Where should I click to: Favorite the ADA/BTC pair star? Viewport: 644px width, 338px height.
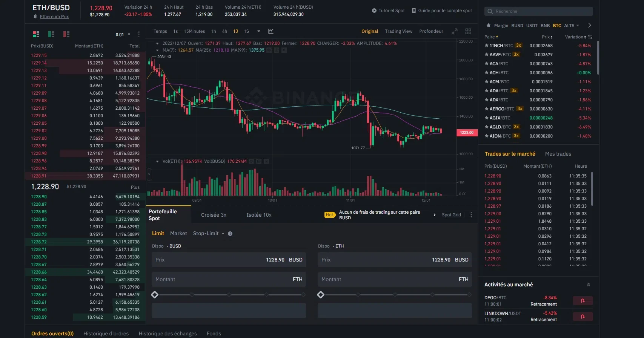click(x=487, y=91)
